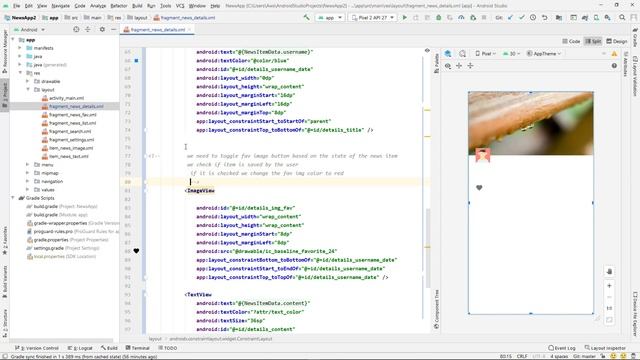Click the Make Project hammer icon
The image size is (640, 360).
[x=307, y=18]
